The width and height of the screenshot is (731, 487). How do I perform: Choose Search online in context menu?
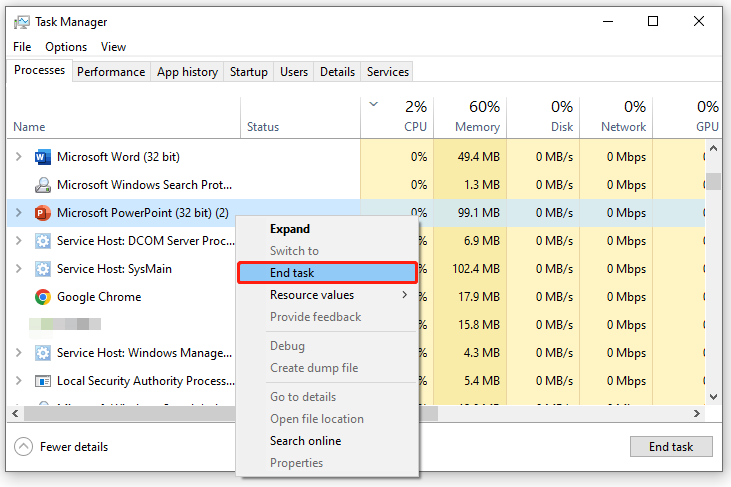click(x=327, y=441)
